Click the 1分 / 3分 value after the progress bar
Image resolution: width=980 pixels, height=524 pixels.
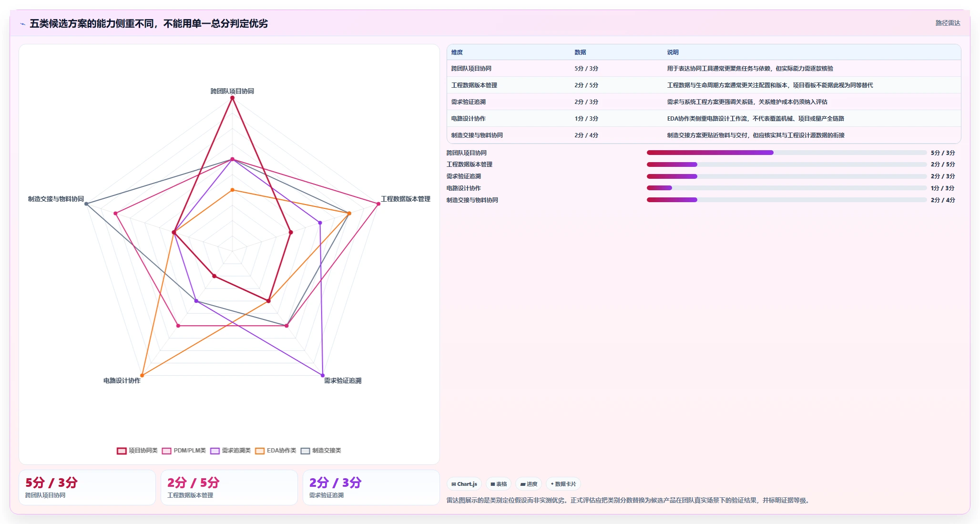(943, 188)
